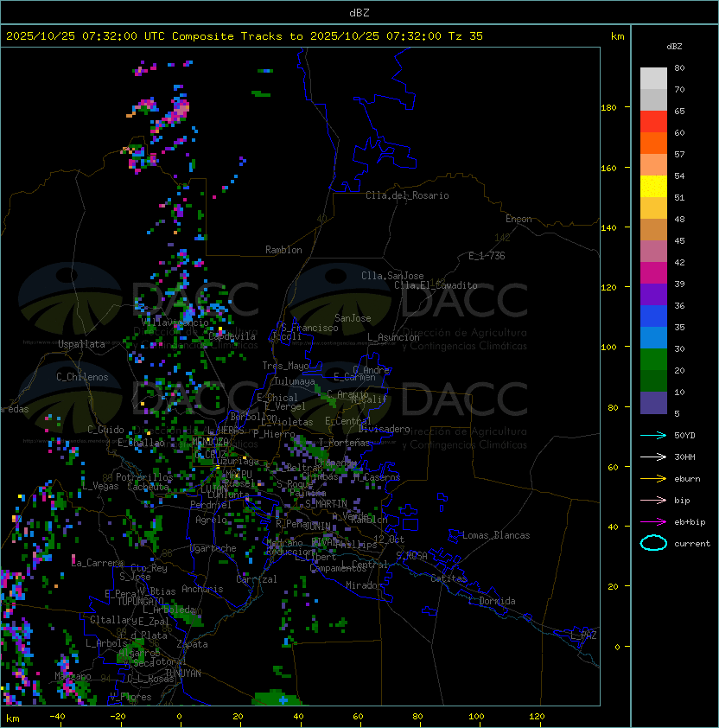Click the Potrerillos map label
This screenshot has width=719, height=728.
pos(144,477)
